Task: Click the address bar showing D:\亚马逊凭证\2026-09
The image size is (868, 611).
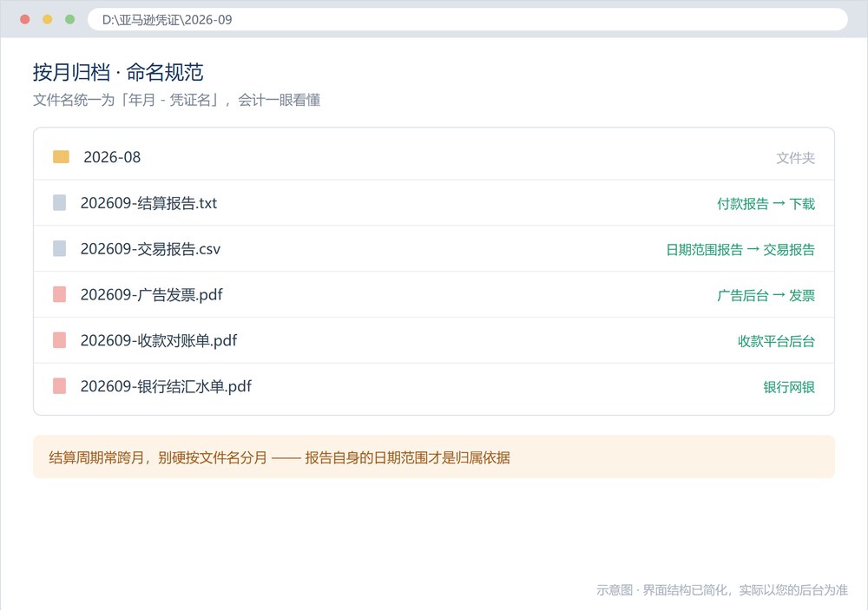Action: tap(467, 19)
